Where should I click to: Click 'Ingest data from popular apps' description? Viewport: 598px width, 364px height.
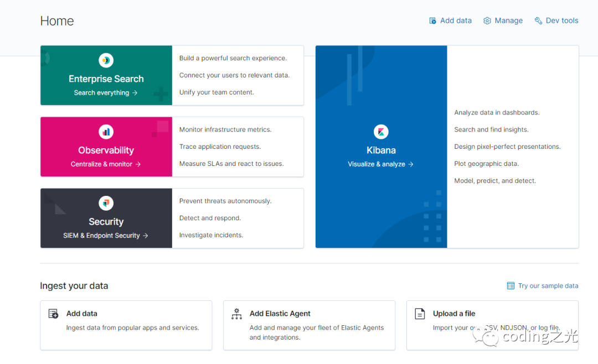(x=133, y=328)
